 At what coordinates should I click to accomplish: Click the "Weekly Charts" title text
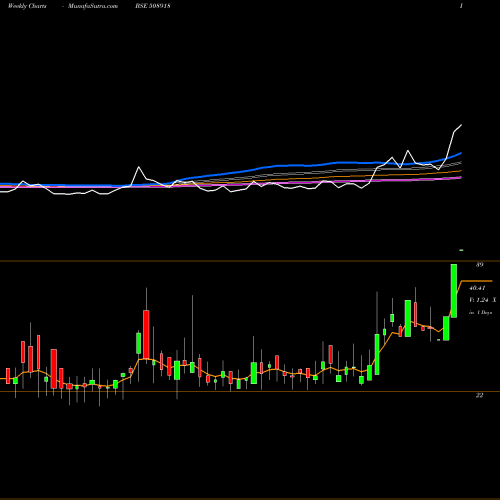click(27, 6)
